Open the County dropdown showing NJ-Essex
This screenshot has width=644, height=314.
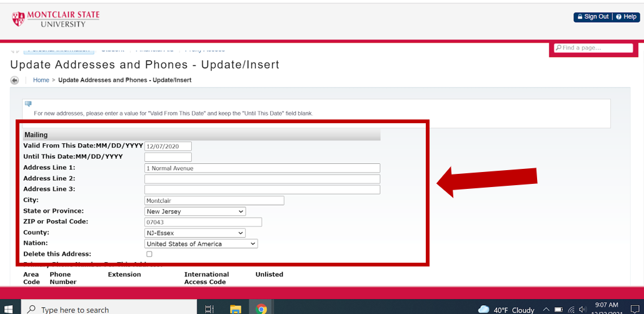coord(195,233)
